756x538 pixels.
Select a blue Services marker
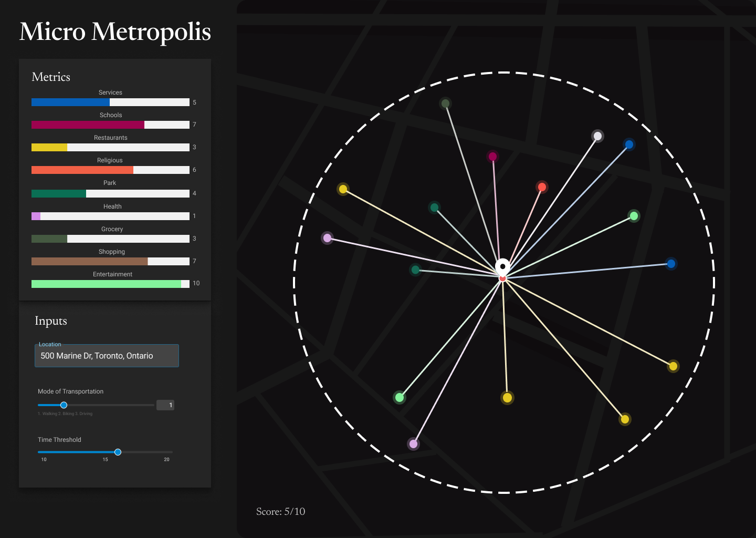[628, 144]
